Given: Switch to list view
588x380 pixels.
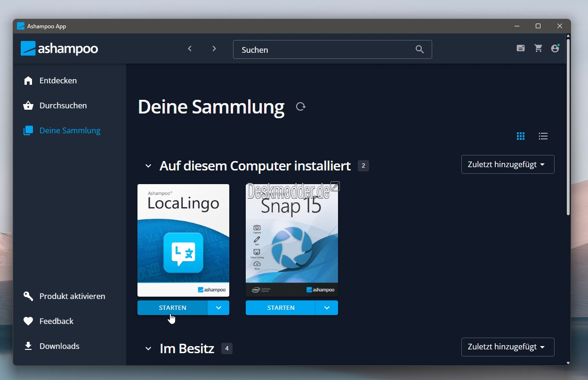Looking at the screenshot, I should point(543,136).
